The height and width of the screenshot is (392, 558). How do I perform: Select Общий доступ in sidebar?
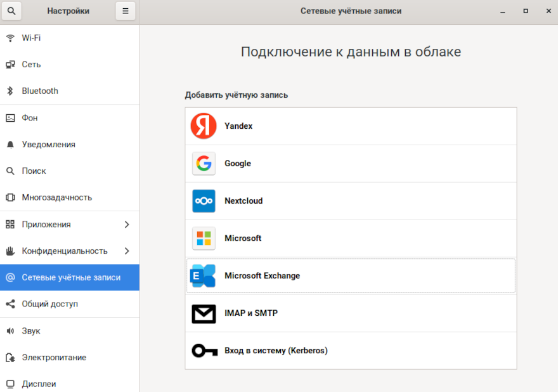coord(49,304)
